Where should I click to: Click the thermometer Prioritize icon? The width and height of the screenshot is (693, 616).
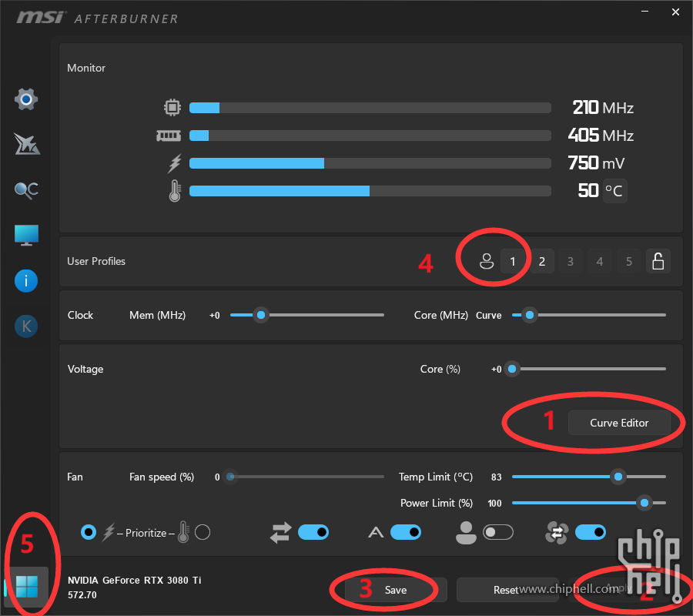tap(183, 532)
